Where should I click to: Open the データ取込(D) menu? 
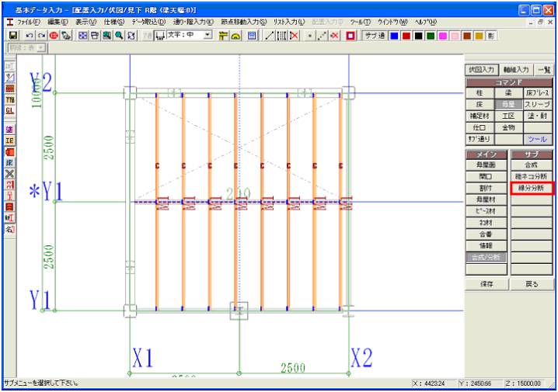pos(148,22)
